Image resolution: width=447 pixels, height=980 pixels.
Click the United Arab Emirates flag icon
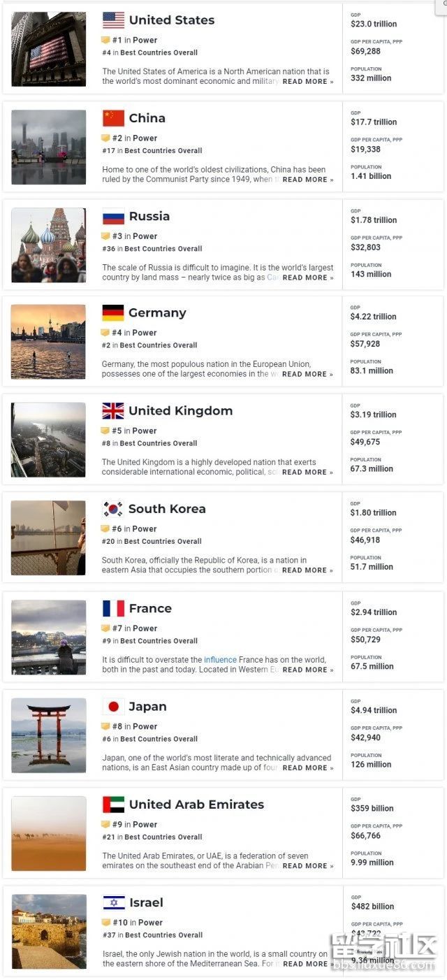click(x=113, y=805)
